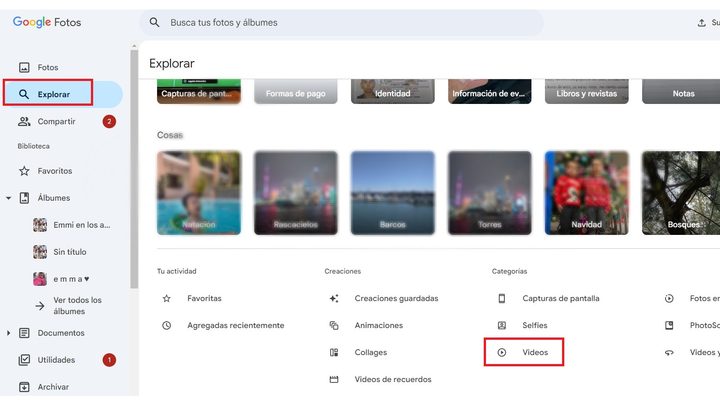
Task: Open Archivar in the sidebar
Action: tap(53, 387)
